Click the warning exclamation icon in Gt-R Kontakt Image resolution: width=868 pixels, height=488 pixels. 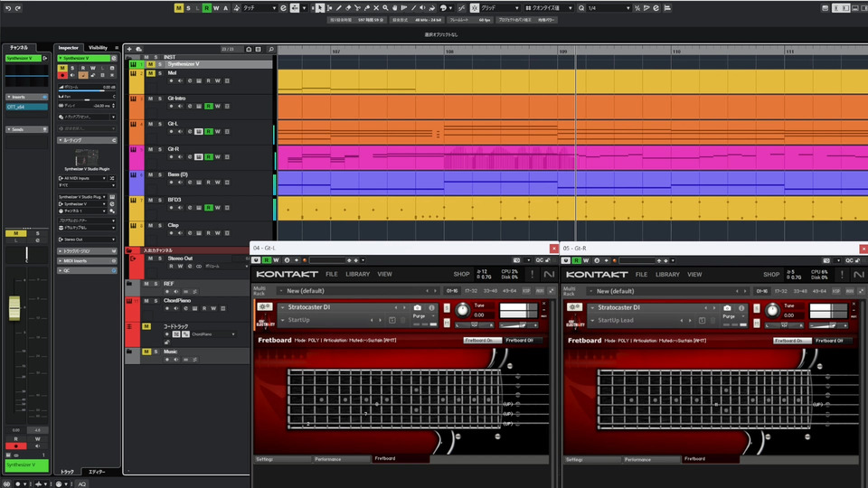pyautogui.click(x=842, y=275)
